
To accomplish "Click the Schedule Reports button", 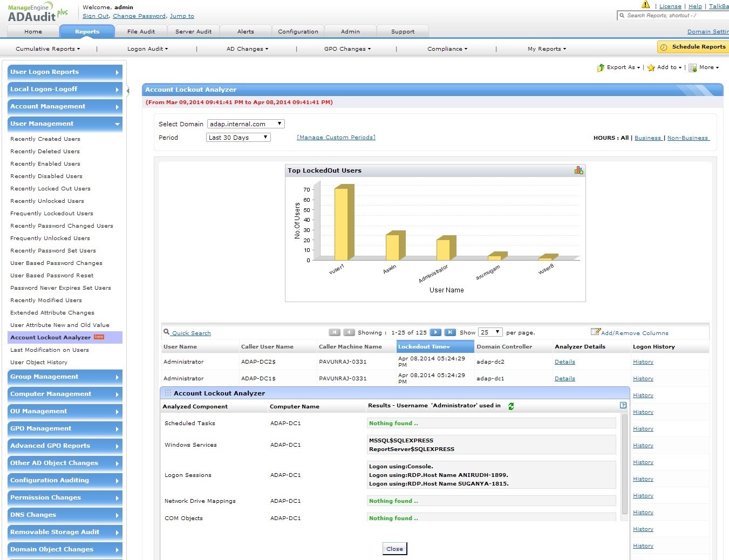I will pos(693,47).
